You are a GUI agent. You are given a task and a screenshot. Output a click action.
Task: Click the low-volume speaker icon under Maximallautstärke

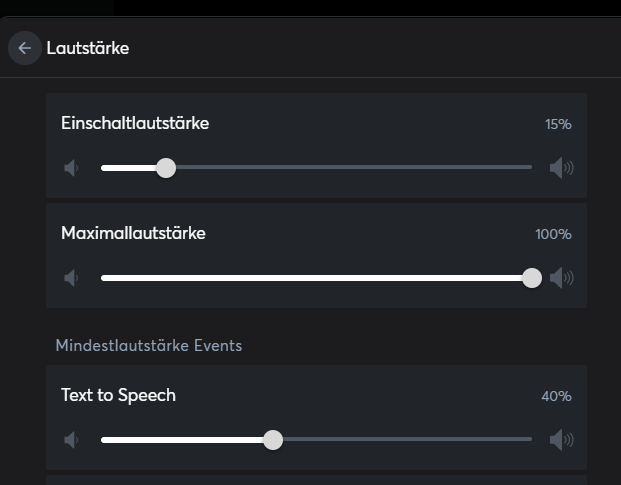(72, 278)
